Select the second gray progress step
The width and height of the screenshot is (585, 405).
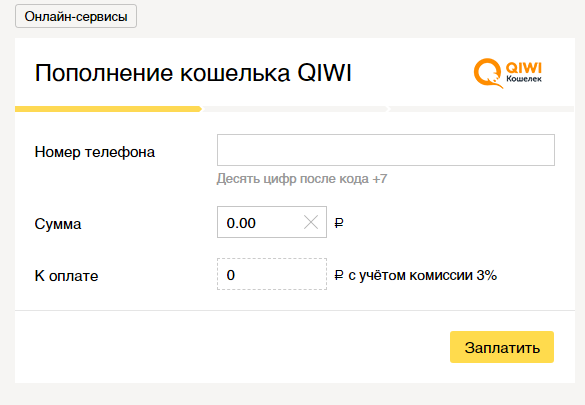(x=296, y=109)
